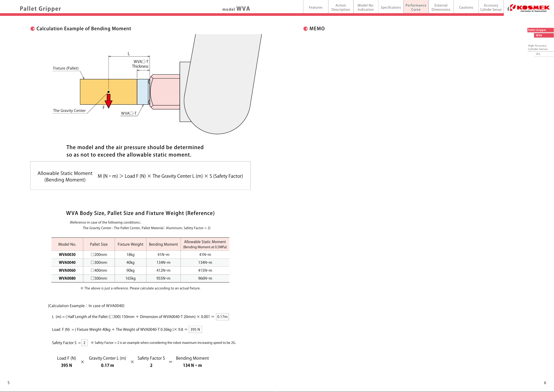The width and height of the screenshot is (554, 392).
Task: Go to Model No. Indication tab
Action: [366, 7]
